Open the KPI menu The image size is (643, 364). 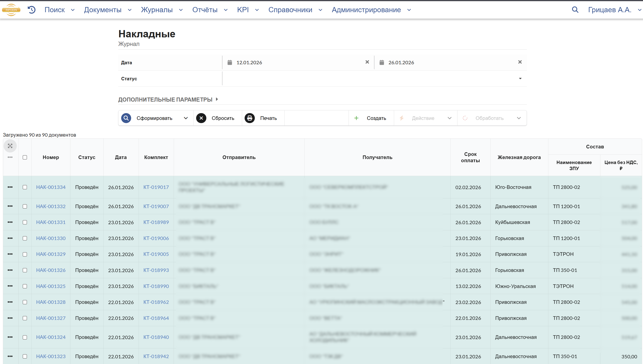point(248,10)
